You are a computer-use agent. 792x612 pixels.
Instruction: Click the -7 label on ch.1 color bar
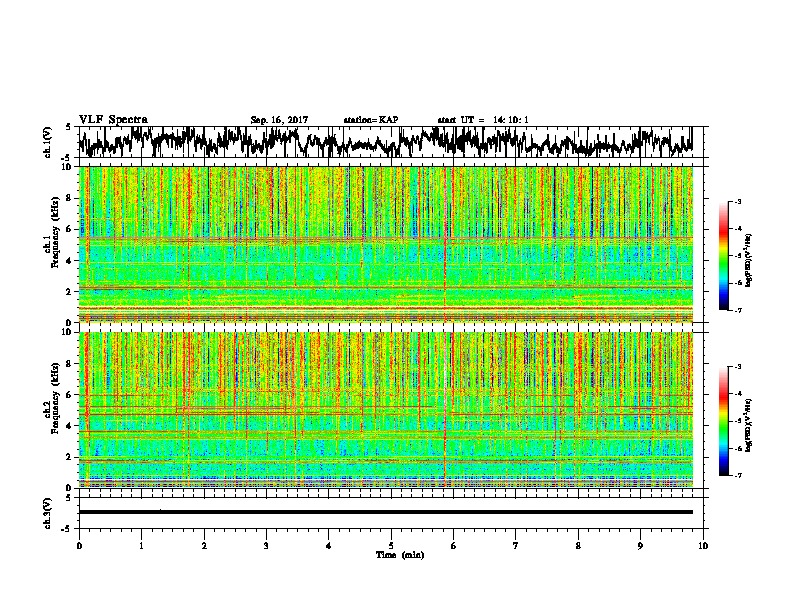tap(737, 310)
